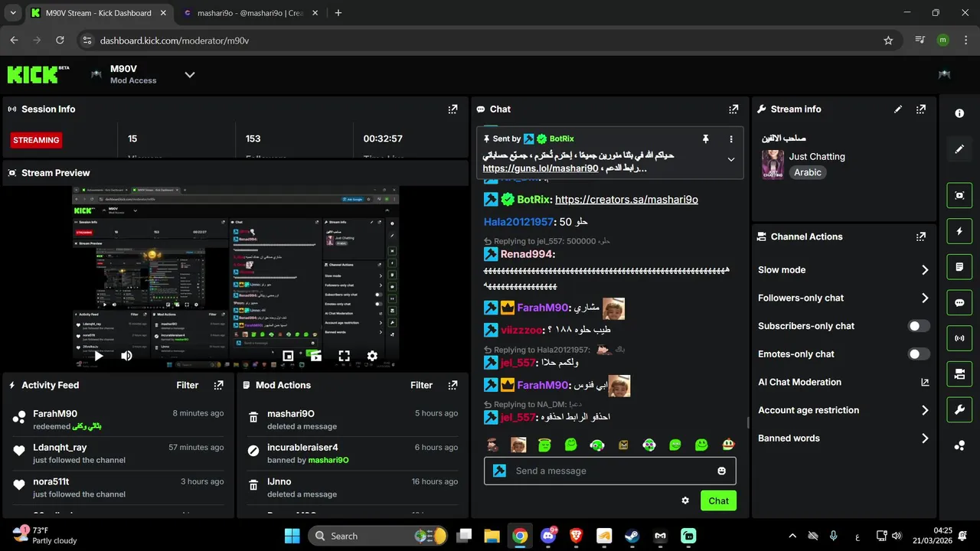The height and width of the screenshot is (551, 980).
Task: Open emoji picker in message box
Action: pyautogui.click(x=721, y=471)
